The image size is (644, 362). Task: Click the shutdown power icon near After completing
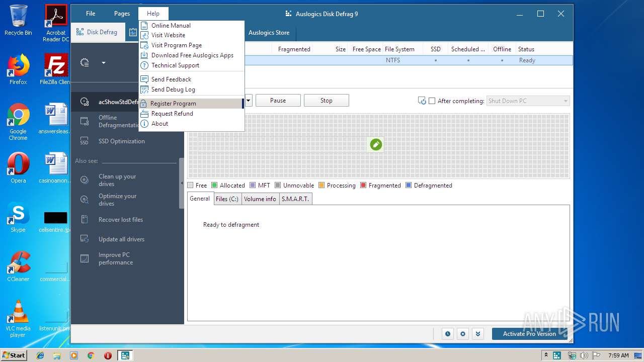click(x=422, y=101)
